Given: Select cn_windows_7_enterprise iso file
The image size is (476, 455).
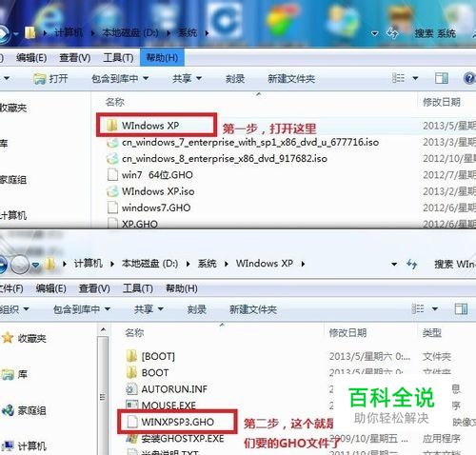Looking at the screenshot, I should [243, 142].
